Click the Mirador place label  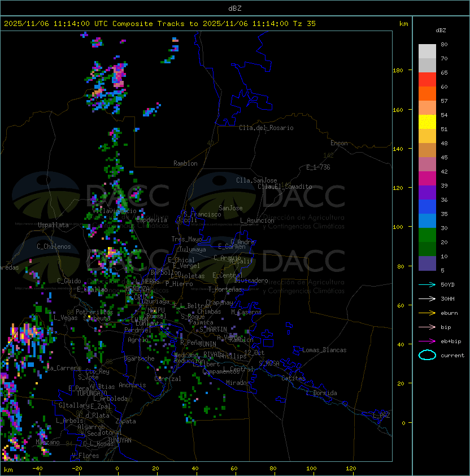click(x=238, y=383)
